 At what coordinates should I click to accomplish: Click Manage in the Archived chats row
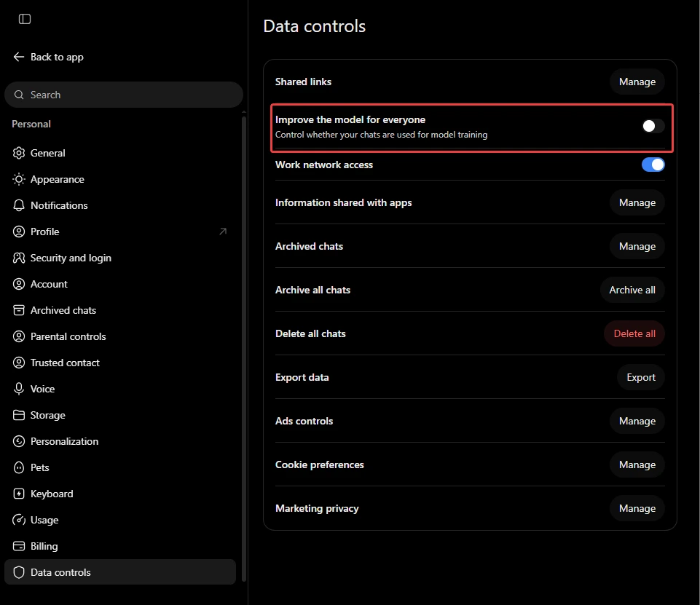coord(637,246)
